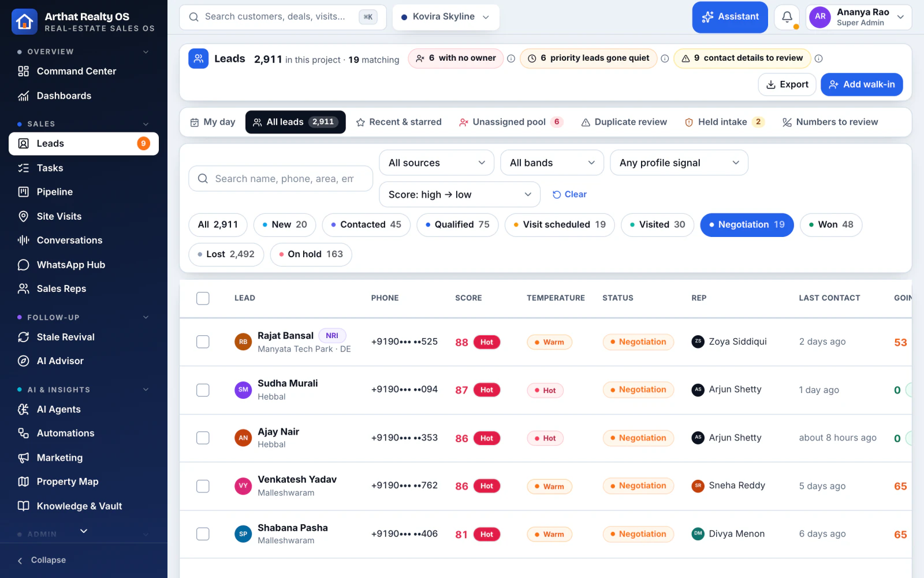Open the Unassigned pool tab
This screenshot has height=578, width=924.
pyautogui.click(x=511, y=122)
